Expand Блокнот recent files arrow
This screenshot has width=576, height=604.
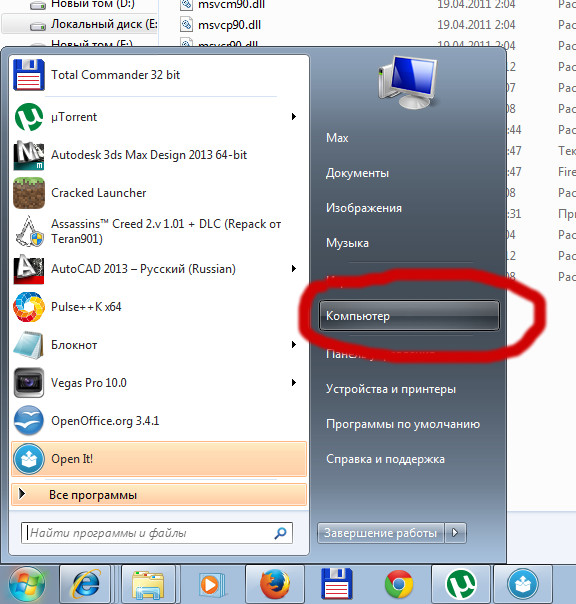[x=294, y=344]
